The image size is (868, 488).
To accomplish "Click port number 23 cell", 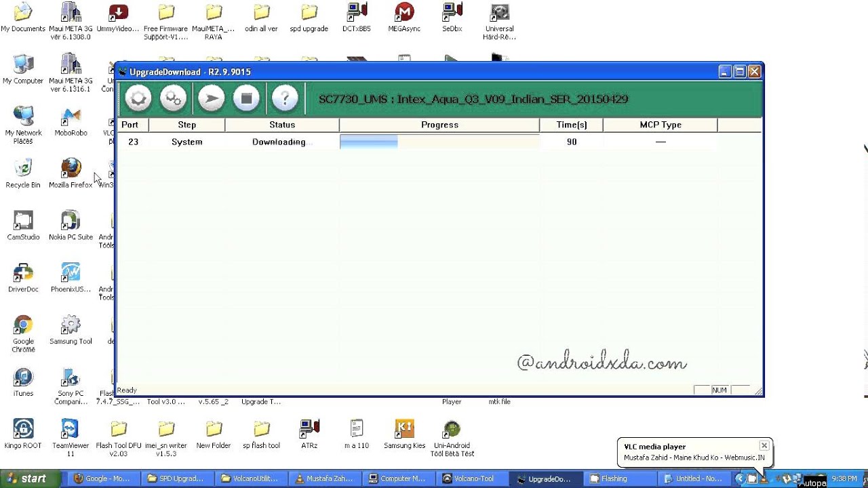I will 133,142.
